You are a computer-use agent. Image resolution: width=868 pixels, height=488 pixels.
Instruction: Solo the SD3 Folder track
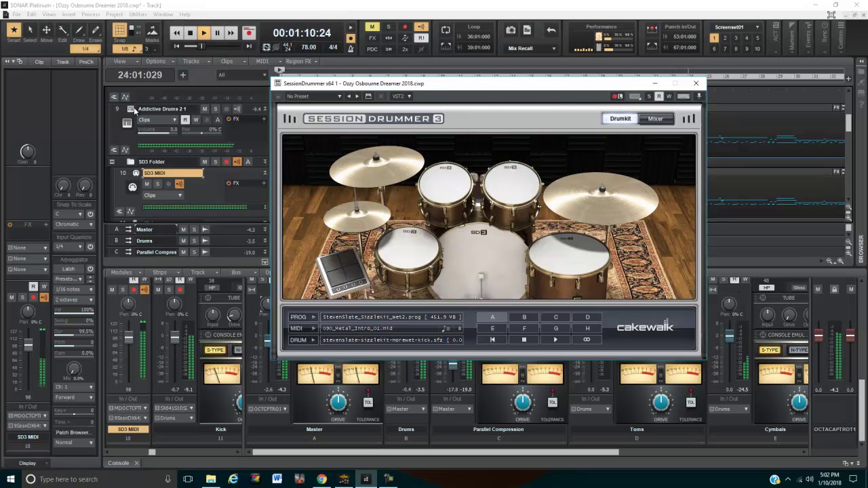pos(215,162)
